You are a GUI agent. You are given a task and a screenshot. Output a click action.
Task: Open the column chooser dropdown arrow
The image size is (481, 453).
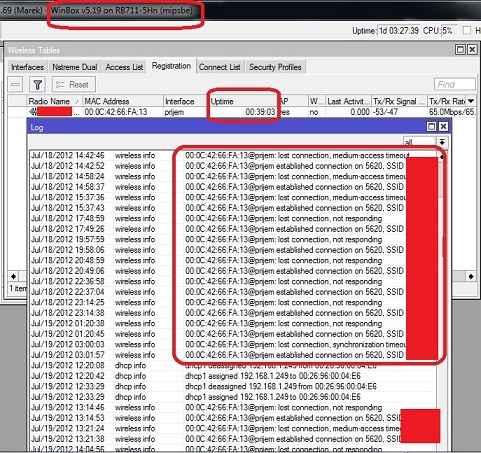pyautogui.click(x=471, y=101)
